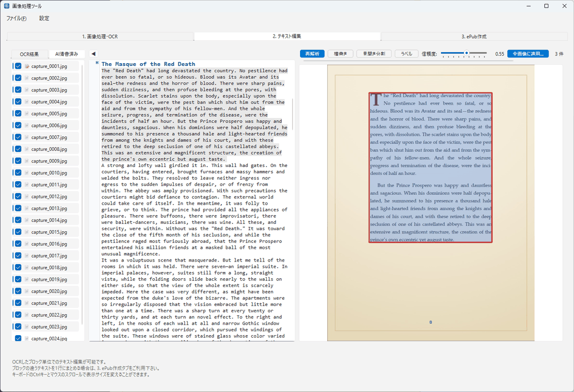Viewport: 574px width, 392px height.
Task: Select the capture_0002.jpg file name
Action: (49, 78)
